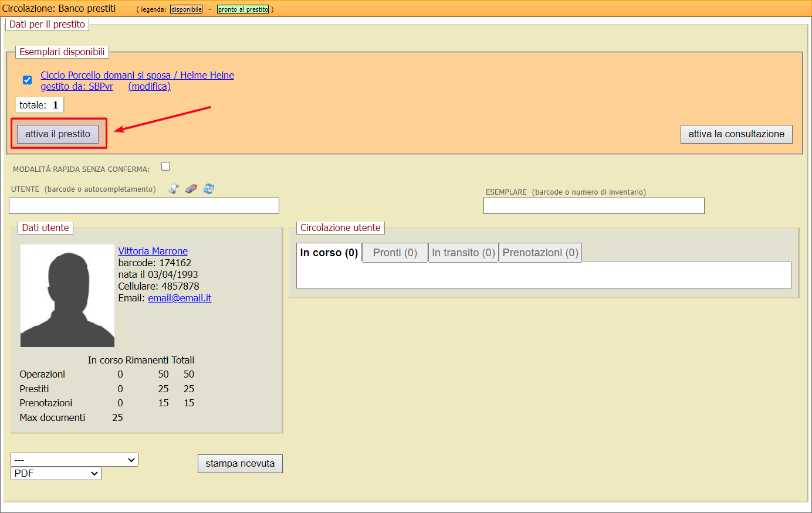Click the blue refresh arrows icon
The height and width of the screenshot is (513, 812).
pos(209,189)
